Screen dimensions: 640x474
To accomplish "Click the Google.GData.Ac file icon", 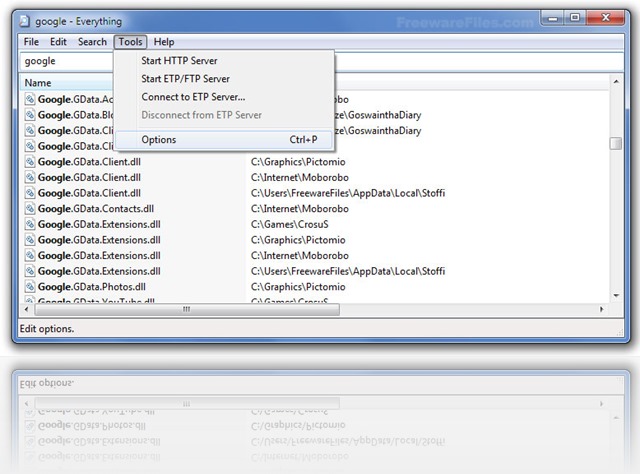I will point(30,99).
